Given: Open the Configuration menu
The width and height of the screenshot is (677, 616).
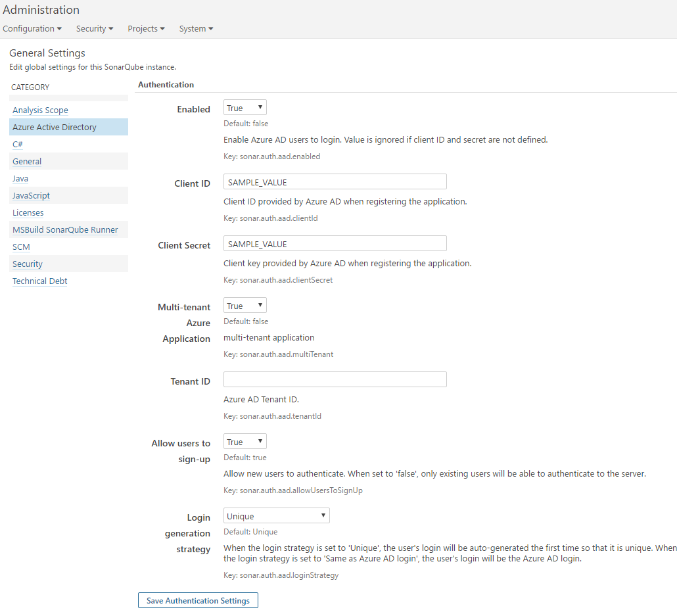Looking at the screenshot, I should [x=32, y=28].
